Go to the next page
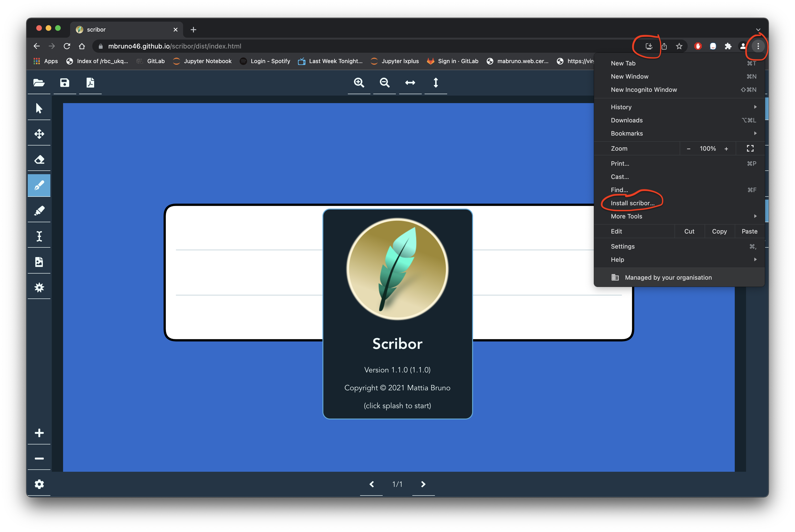 (423, 484)
